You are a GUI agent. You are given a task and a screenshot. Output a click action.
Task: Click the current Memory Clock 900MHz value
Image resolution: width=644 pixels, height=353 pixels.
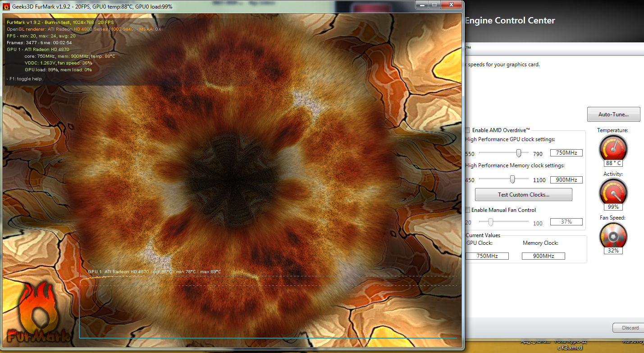coord(543,256)
